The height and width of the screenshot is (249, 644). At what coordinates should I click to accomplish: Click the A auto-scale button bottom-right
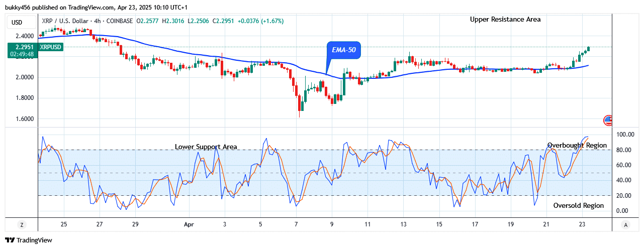click(x=625, y=224)
